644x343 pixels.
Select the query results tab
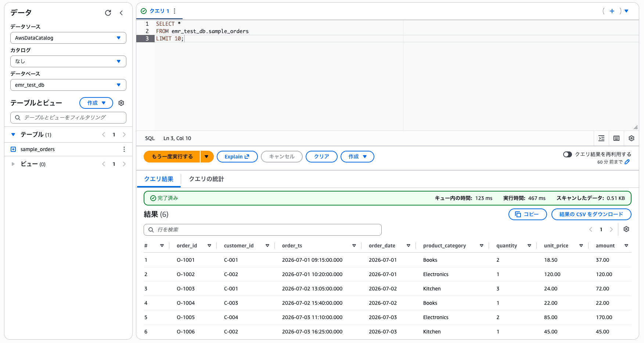click(159, 179)
